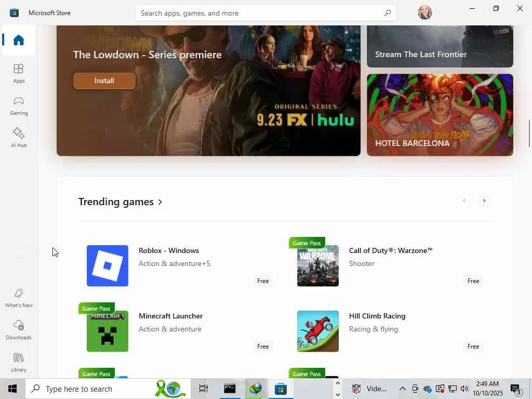Show previous trending games page
The width and height of the screenshot is (532, 399).
[x=464, y=201]
